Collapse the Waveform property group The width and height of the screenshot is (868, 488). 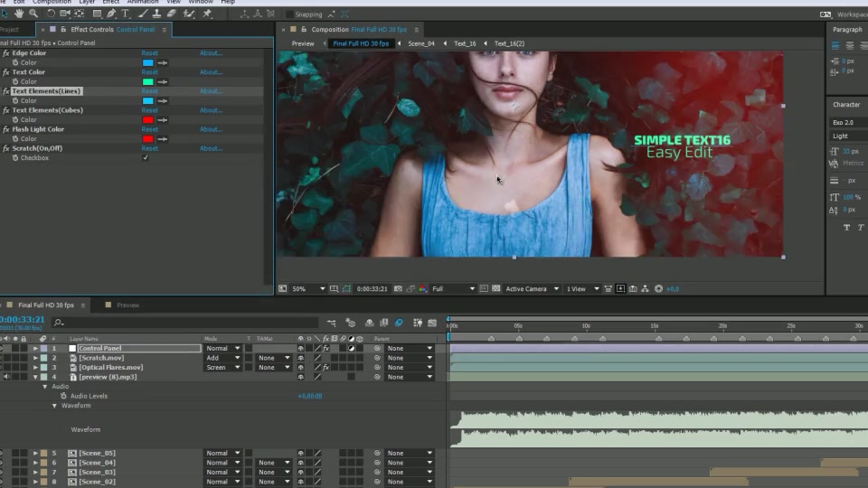(x=54, y=406)
